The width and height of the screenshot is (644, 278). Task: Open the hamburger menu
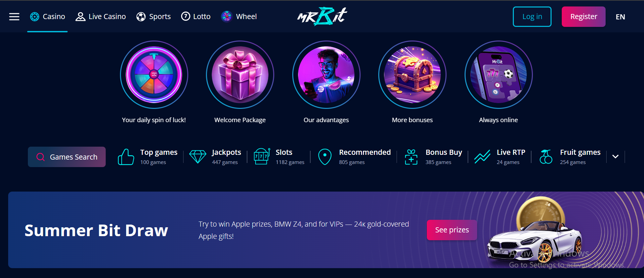click(14, 17)
